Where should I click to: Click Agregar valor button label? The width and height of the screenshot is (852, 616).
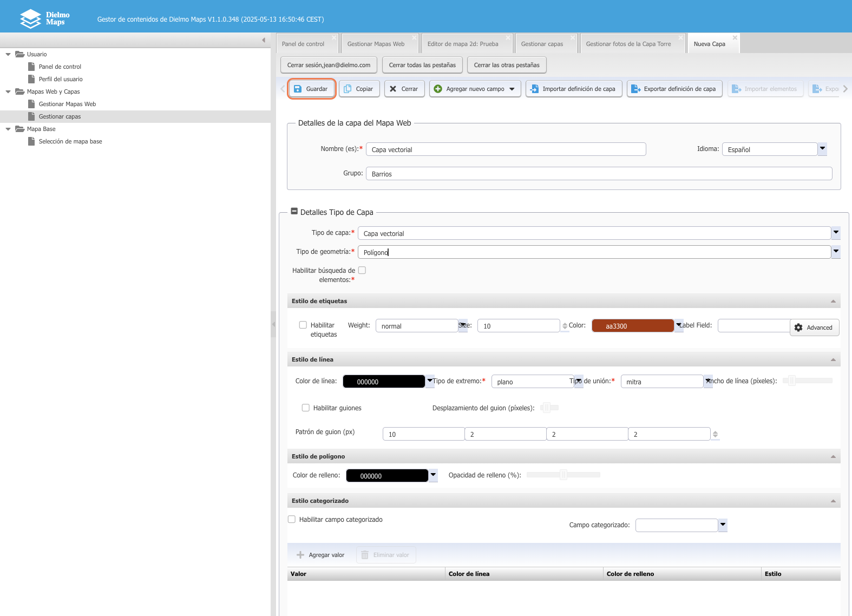(x=326, y=555)
